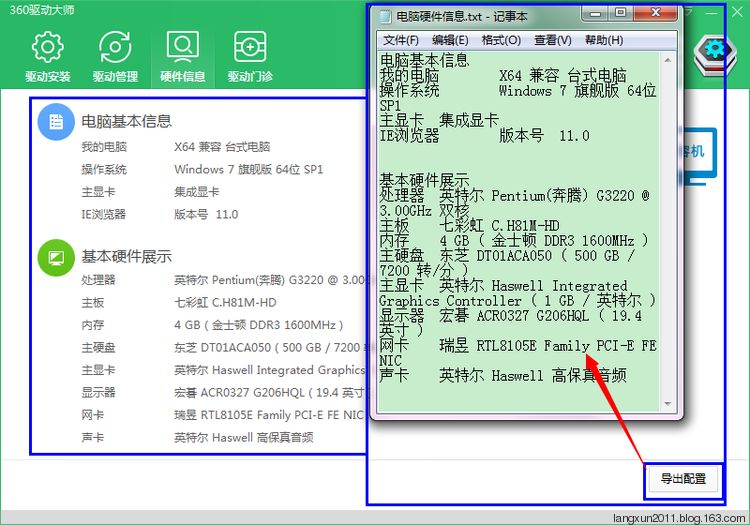Click the 主硬盘 label in main window

coord(99,348)
